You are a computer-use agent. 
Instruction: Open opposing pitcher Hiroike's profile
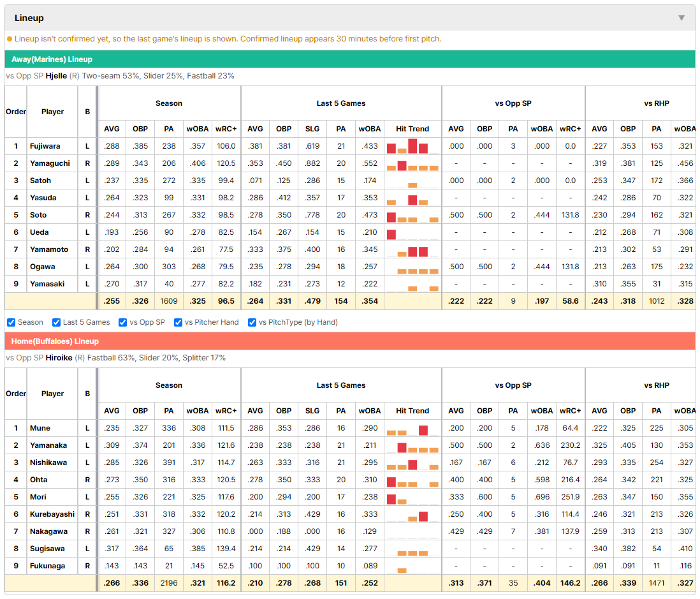point(59,358)
